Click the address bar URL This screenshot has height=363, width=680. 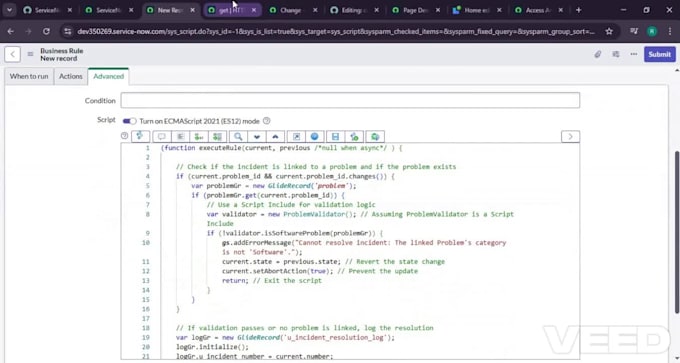[x=336, y=31]
